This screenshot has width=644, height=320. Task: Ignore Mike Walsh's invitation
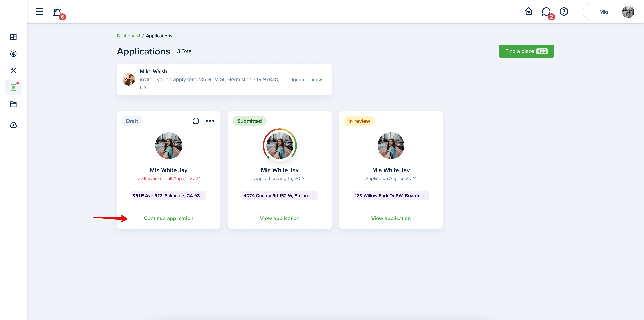[298, 80]
